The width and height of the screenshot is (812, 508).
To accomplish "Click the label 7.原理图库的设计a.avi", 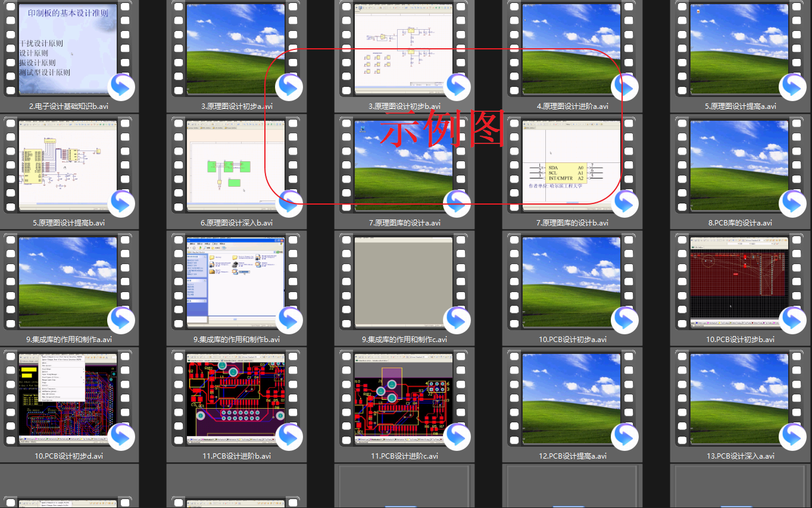I will pos(405,223).
